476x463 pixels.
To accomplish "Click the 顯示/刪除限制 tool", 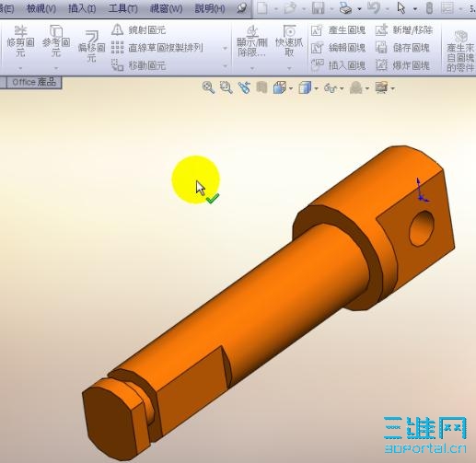I will click(252, 41).
